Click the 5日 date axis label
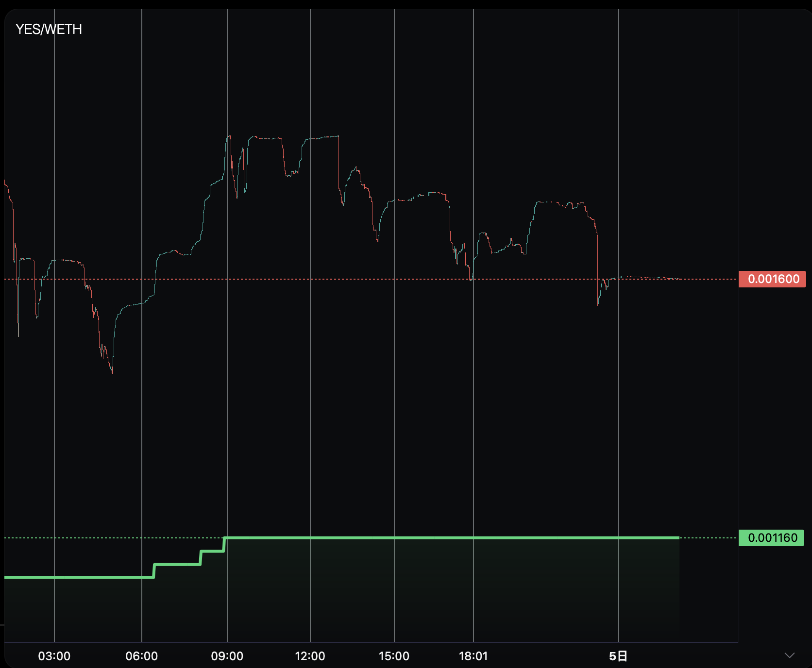 coord(618,656)
